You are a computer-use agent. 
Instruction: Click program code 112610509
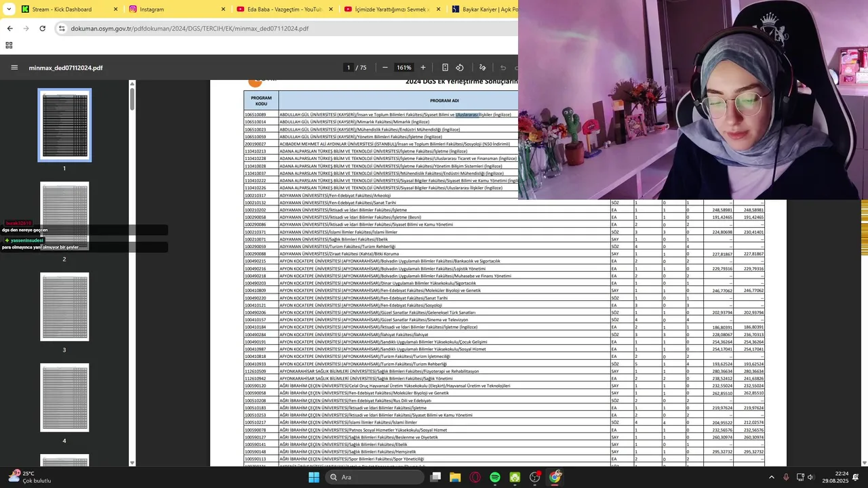(255, 371)
